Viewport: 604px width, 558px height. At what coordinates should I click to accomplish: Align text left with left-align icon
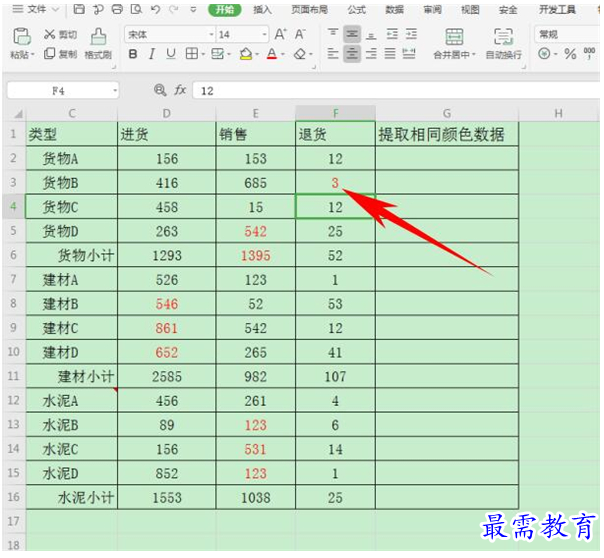tap(332, 54)
